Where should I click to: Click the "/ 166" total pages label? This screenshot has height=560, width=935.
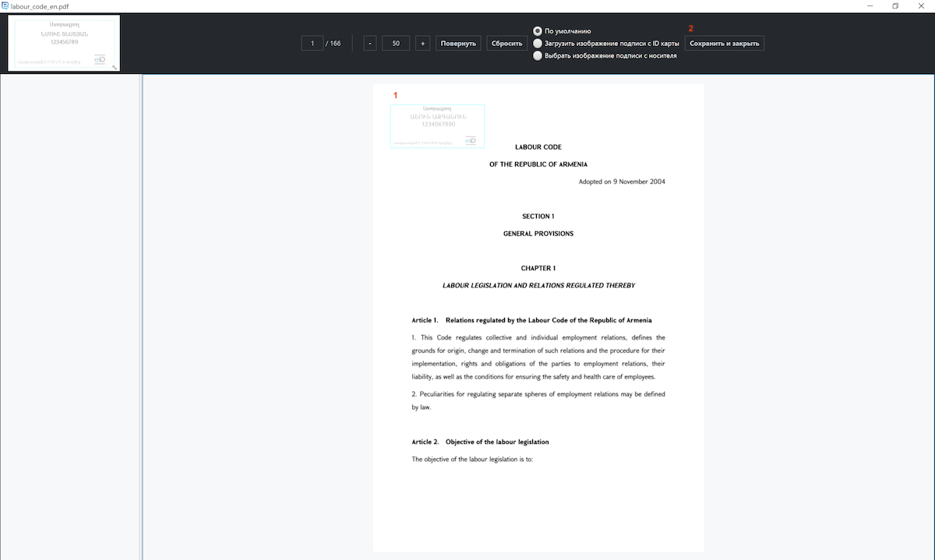(333, 44)
